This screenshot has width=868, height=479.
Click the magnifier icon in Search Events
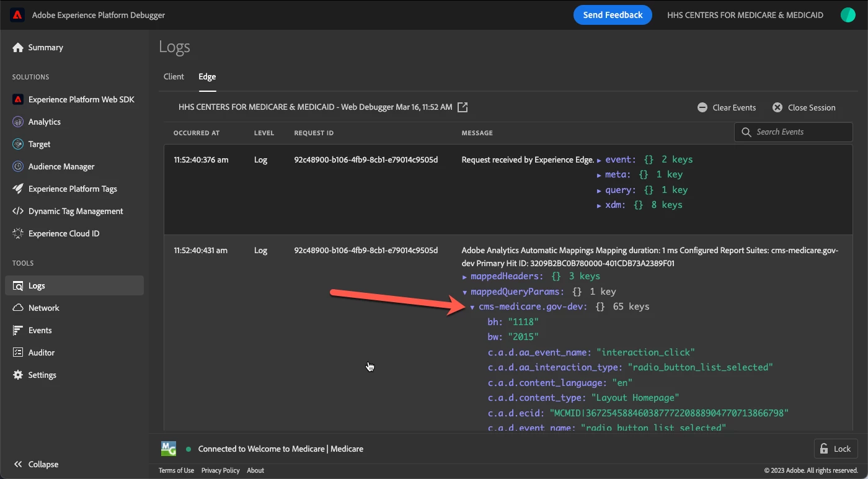click(x=746, y=132)
